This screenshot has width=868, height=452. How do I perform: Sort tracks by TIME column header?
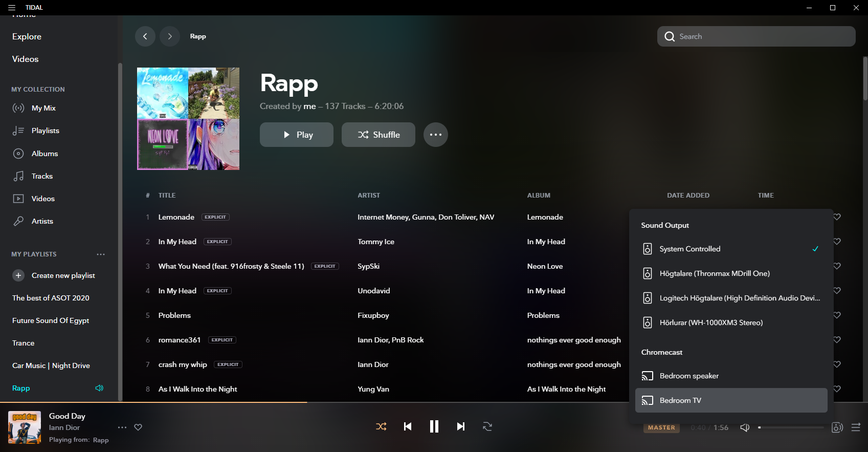766,196
